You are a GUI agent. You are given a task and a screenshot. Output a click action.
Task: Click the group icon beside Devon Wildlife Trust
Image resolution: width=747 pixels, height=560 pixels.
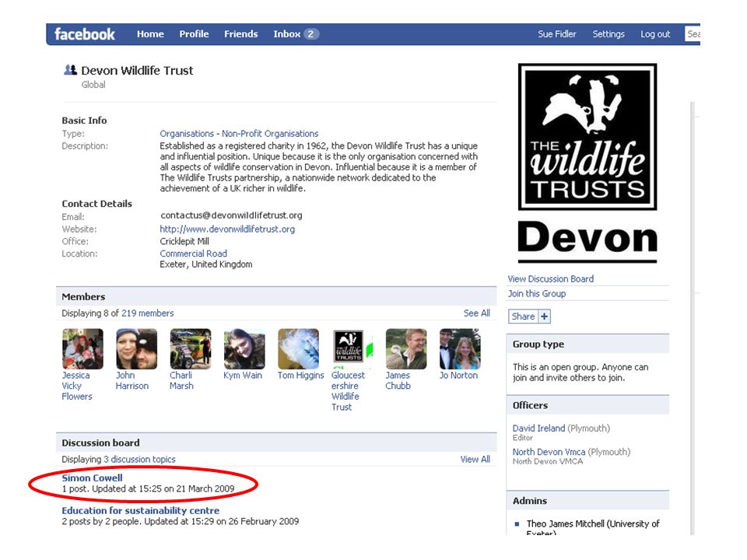point(71,70)
